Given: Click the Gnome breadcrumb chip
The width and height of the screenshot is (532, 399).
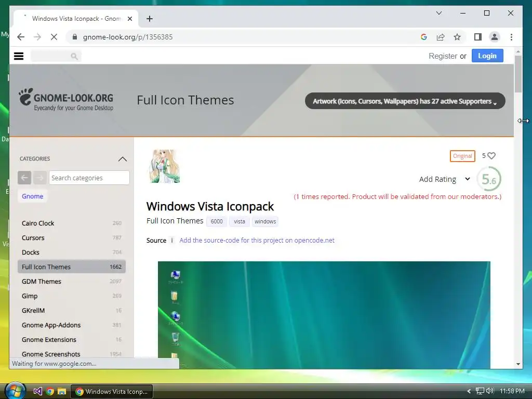Looking at the screenshot, I should coord(33,196).
